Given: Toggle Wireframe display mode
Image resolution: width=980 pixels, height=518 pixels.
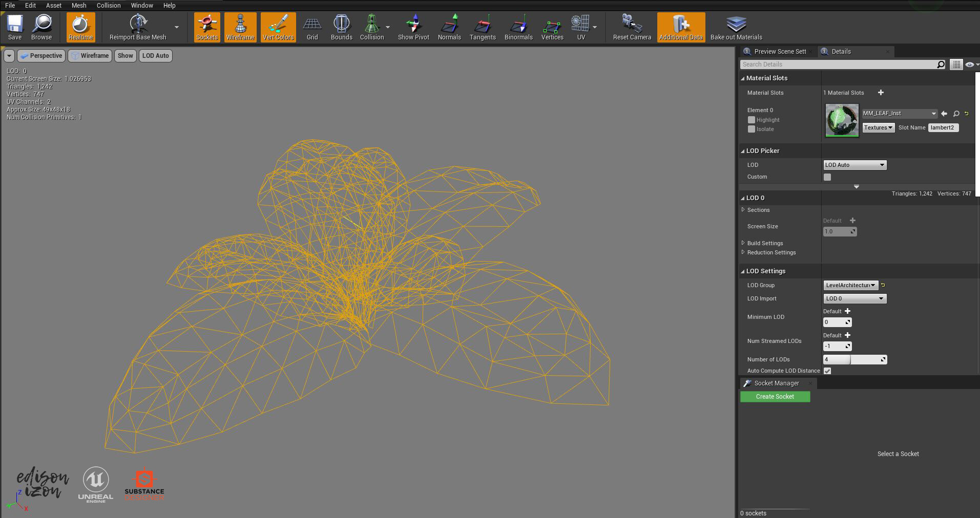Looking at the screenshot, I should (240, 27).
